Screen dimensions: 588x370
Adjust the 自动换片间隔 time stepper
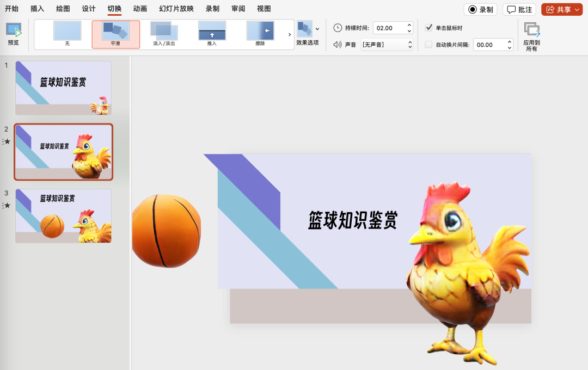(509, 45)
